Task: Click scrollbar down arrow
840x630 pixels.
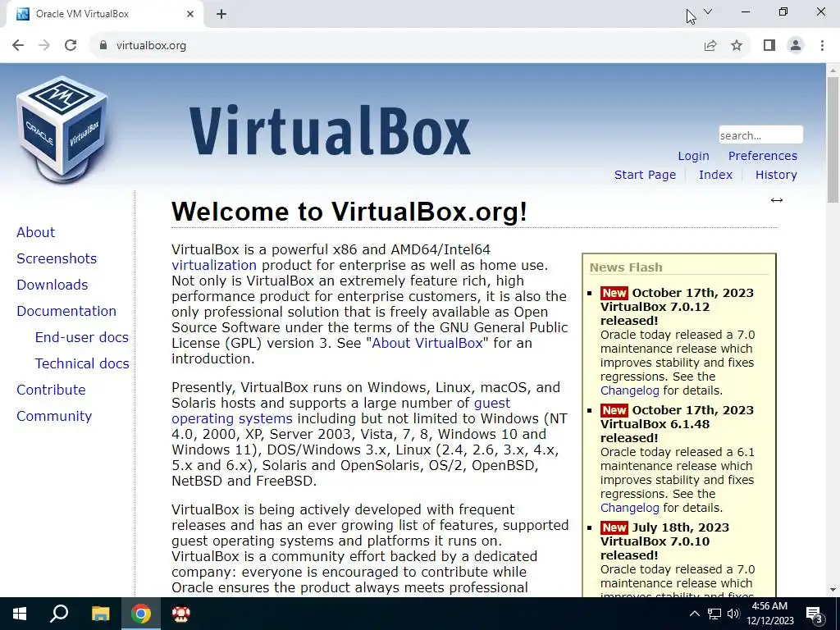Action: click(833, 591)
